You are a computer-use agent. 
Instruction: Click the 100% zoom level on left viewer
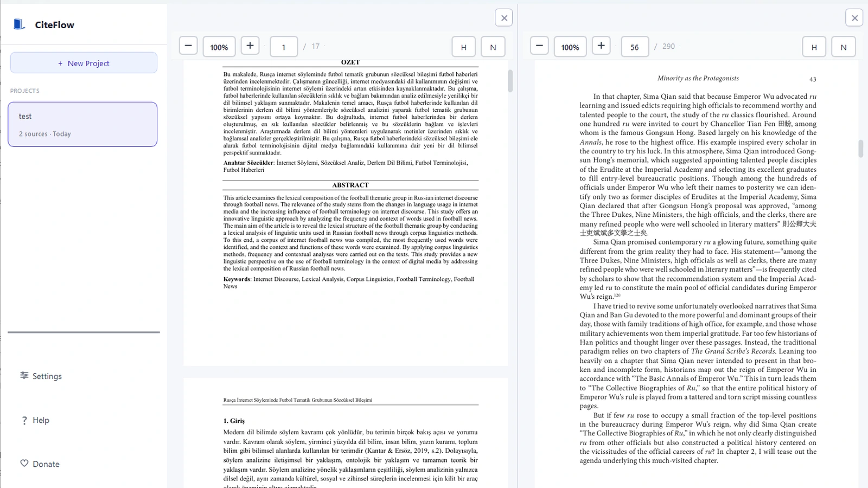click(x=219, y=47)
